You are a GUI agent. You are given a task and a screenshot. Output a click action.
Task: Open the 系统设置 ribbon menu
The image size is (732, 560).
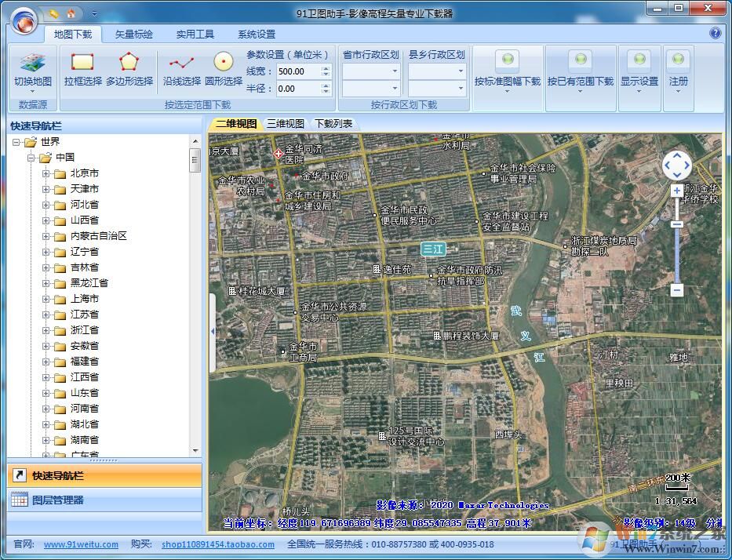pos(255,34)
